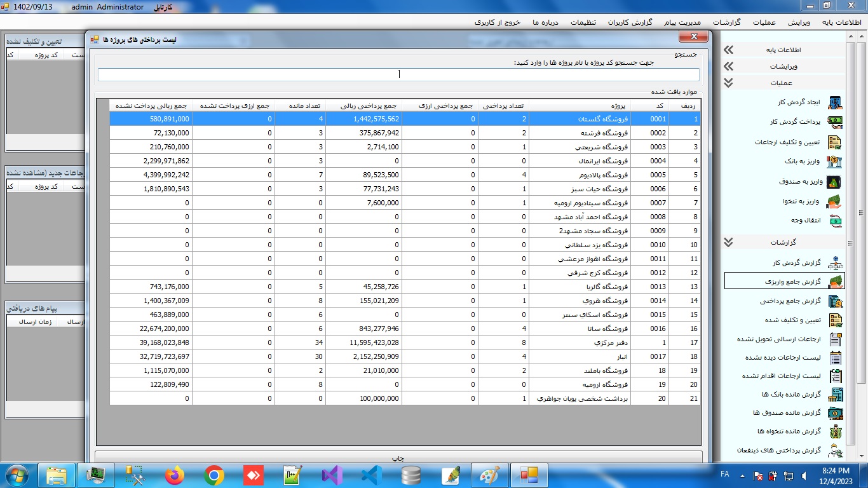Click the گزارش جامع پرداختی icon
Screen dimensions: 868x488
click(x=834, y=301)
